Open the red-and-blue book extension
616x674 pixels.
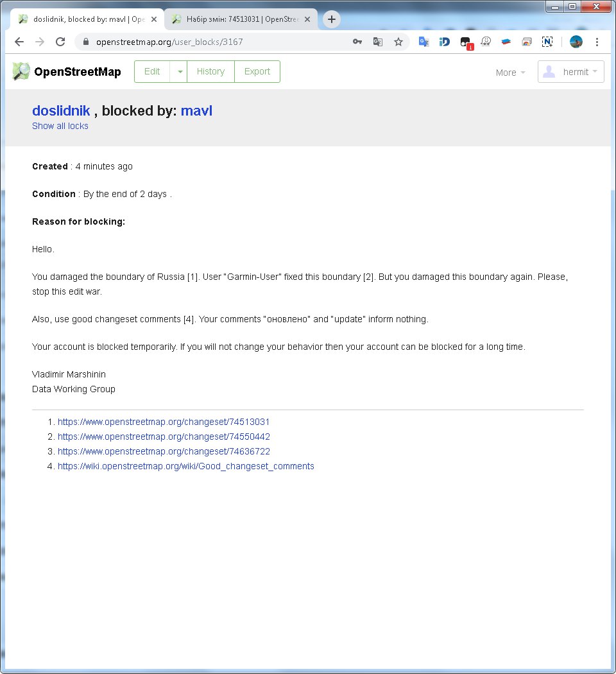tap(506, 42)
